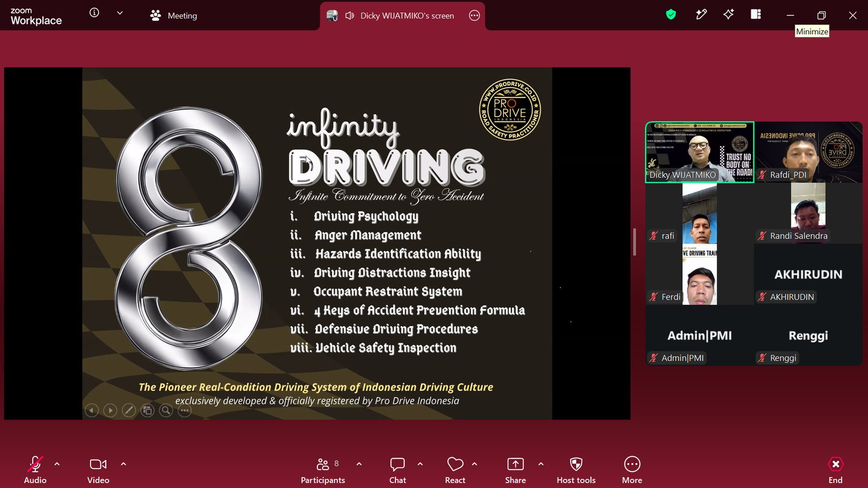This screenshot has height=488, width=868.
Task: Open shared screen options ellipsis
Action: click(x=475, y=16)
